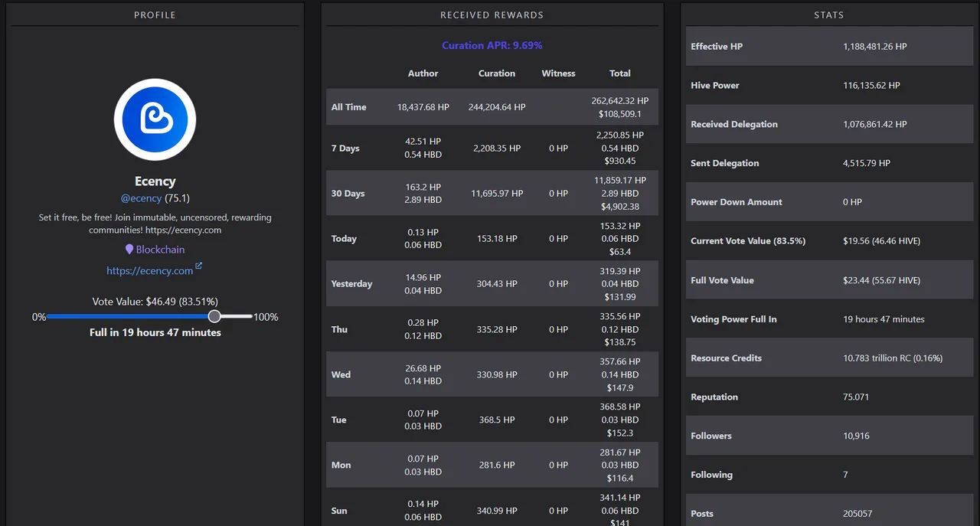Select the 7 Days row label
The image size is (980, 526).
click(x=345, y=149)
